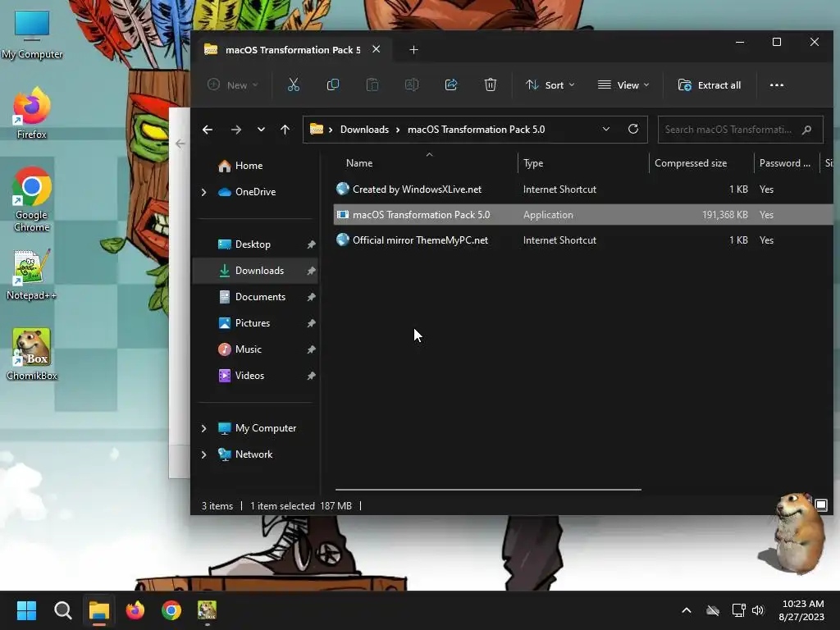Select Official mirror ThemeMyPC.net shortcut
Viewport: 840px width, 630px height.
pos(583,240)
